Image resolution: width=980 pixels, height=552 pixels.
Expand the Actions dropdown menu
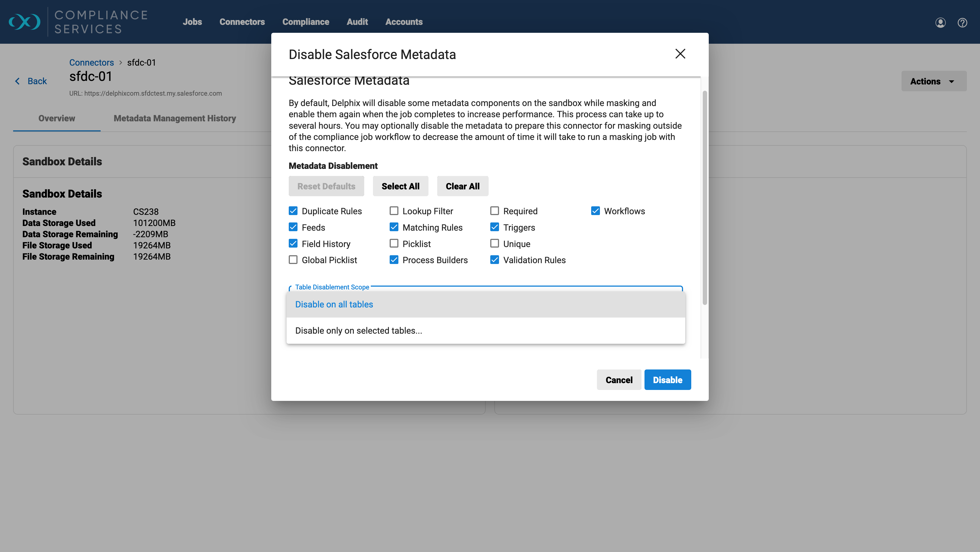(933, 81)
